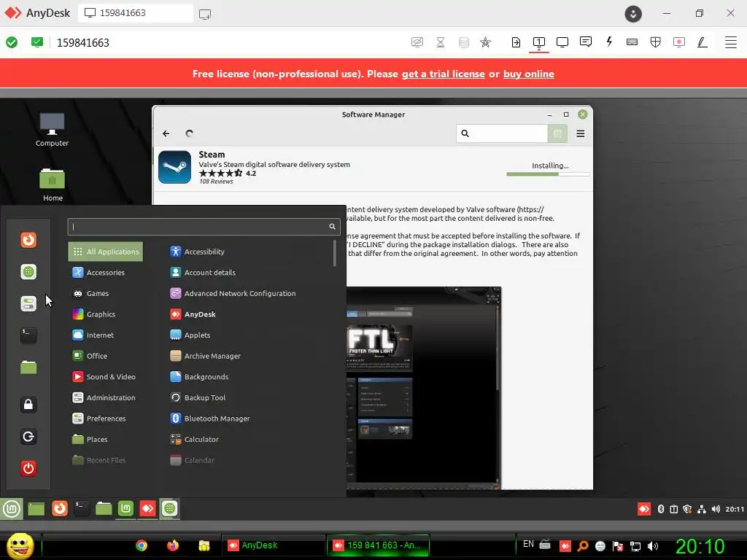Viewport: 747px width, 560px height.
Task: Select All Applications category
Action: coord(105,252)
